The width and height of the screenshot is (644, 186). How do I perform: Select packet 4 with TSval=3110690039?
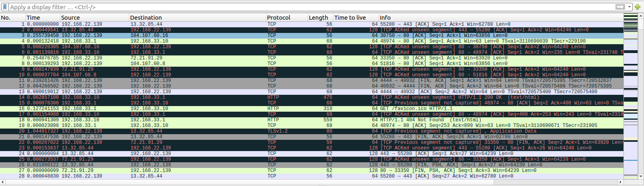[x=311, y=41]
